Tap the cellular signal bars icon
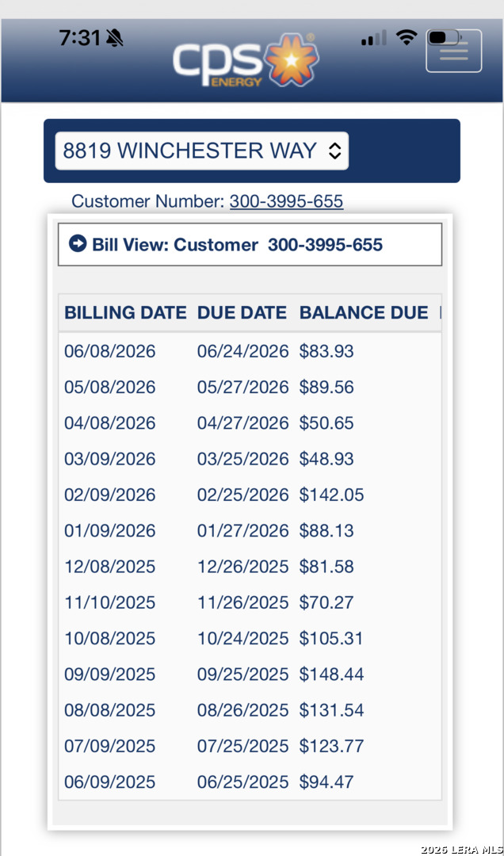The image size is (504, 856). [x=373, y=38]
